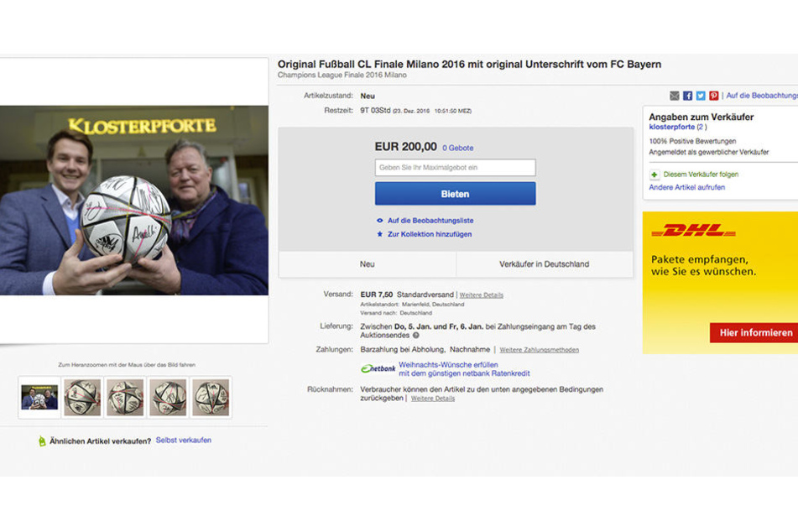
Task: Share listing via email icon
Action: tap(675, 96)
